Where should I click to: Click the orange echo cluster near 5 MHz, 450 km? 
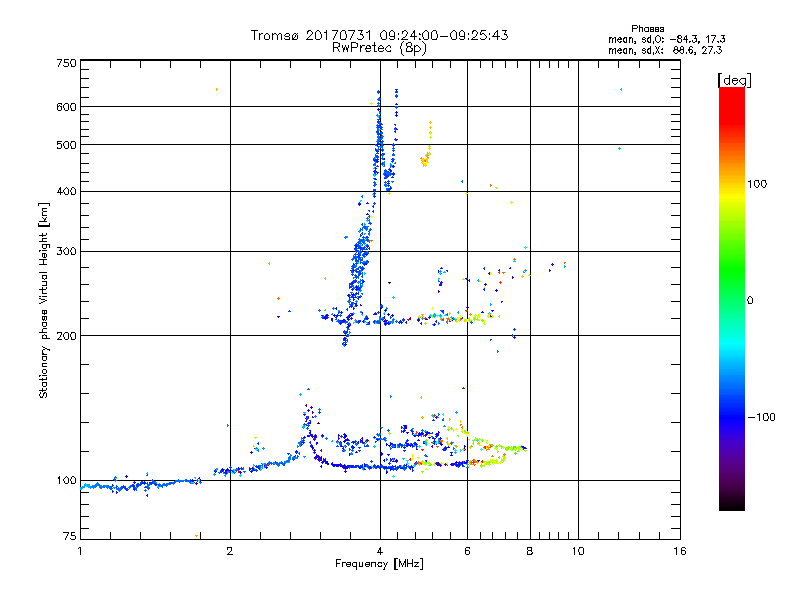pos(426,159)
